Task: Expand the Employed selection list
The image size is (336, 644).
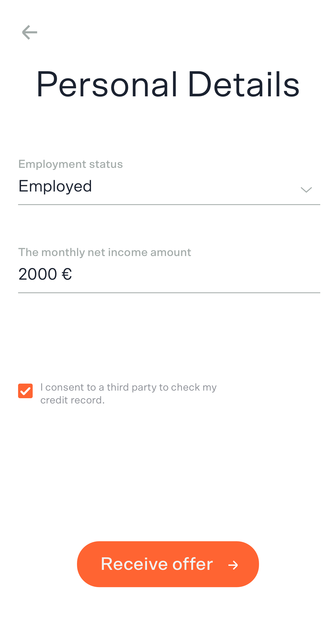Action: point(306,189)
